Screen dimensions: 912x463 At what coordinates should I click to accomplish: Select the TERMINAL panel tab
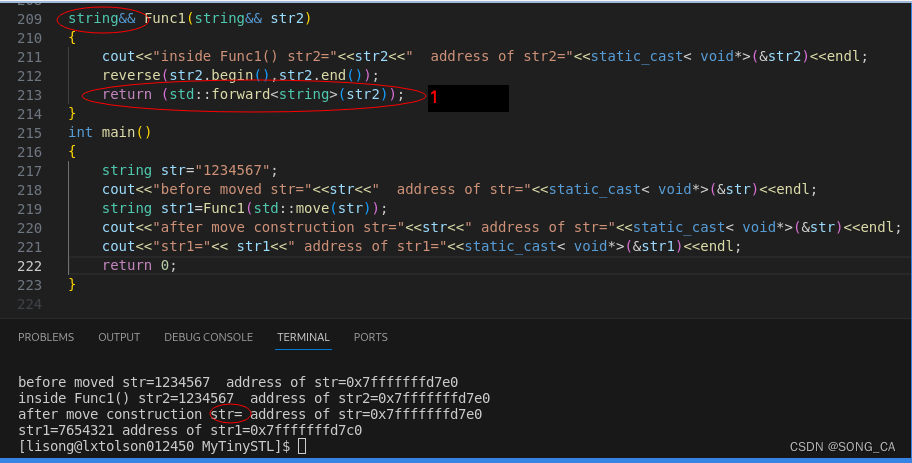(x=303, y=337)
